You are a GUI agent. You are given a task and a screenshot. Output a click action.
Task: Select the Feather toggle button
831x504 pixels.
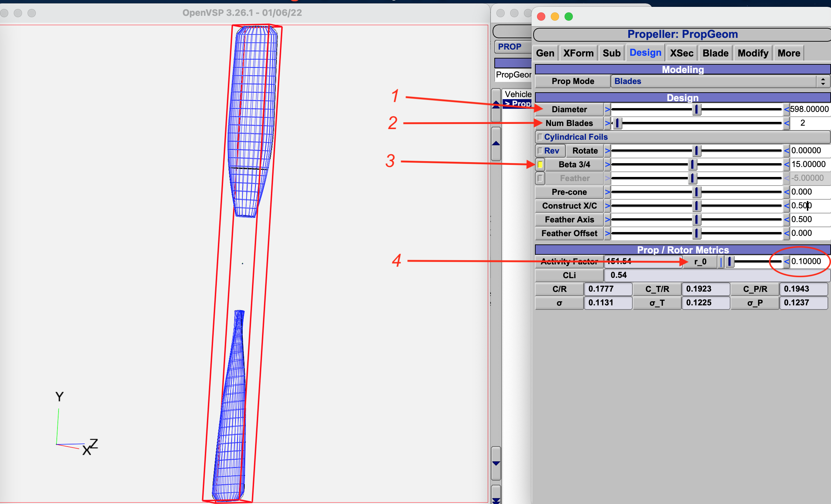[x=540, y=178]
